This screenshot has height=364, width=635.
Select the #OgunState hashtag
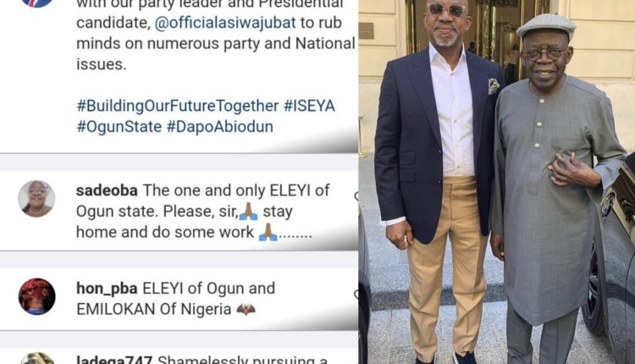coord(119,127)
